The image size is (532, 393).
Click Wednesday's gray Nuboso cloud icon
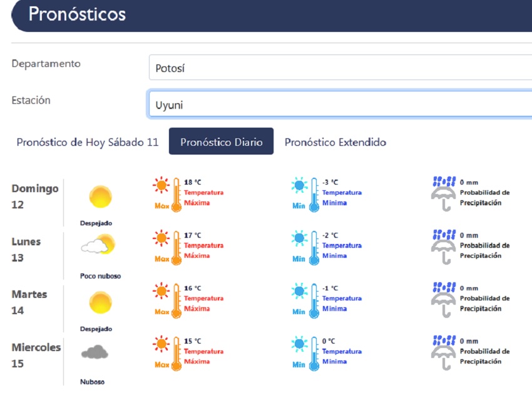click(x=95, y=353)
